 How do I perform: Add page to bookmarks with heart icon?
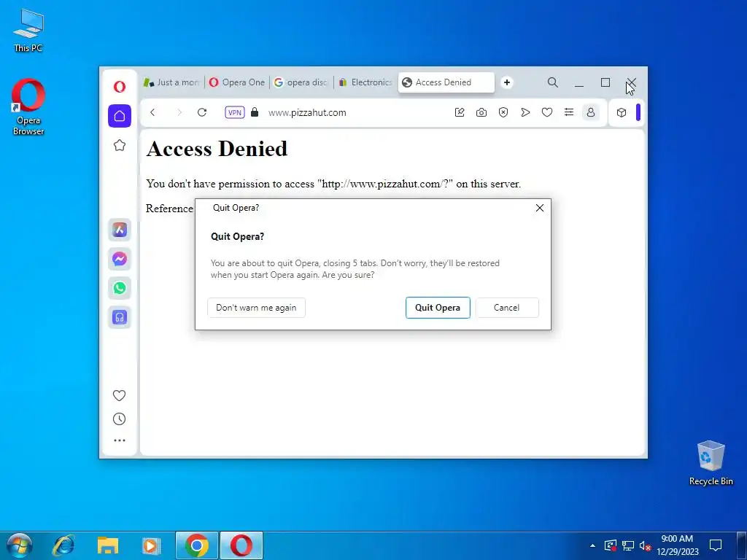point(547,112)
